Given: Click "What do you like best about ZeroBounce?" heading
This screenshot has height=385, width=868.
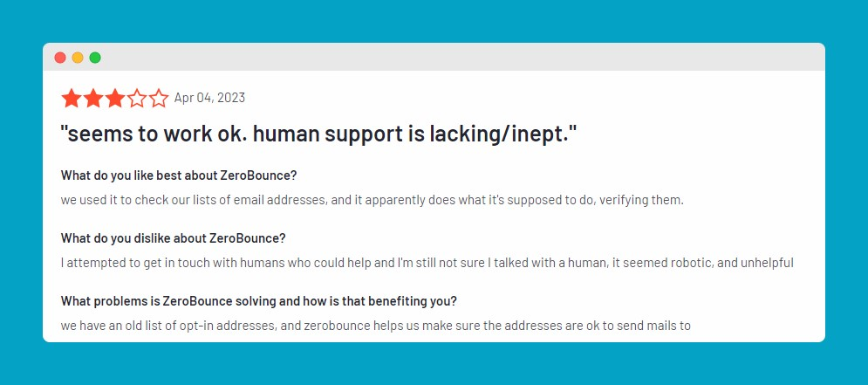Looking at the screenshot, I should [x=179, y=175].
